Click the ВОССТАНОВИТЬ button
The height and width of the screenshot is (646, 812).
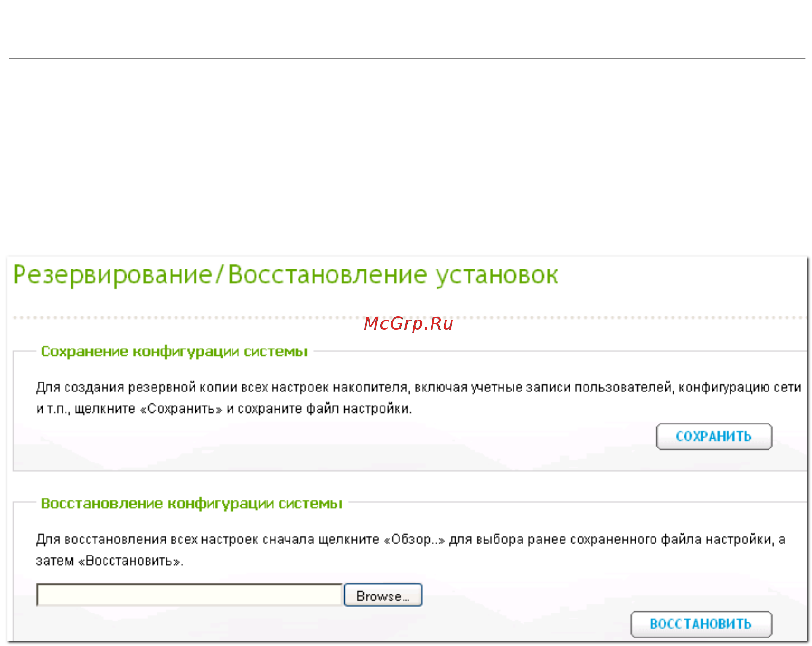click(701, 624)
